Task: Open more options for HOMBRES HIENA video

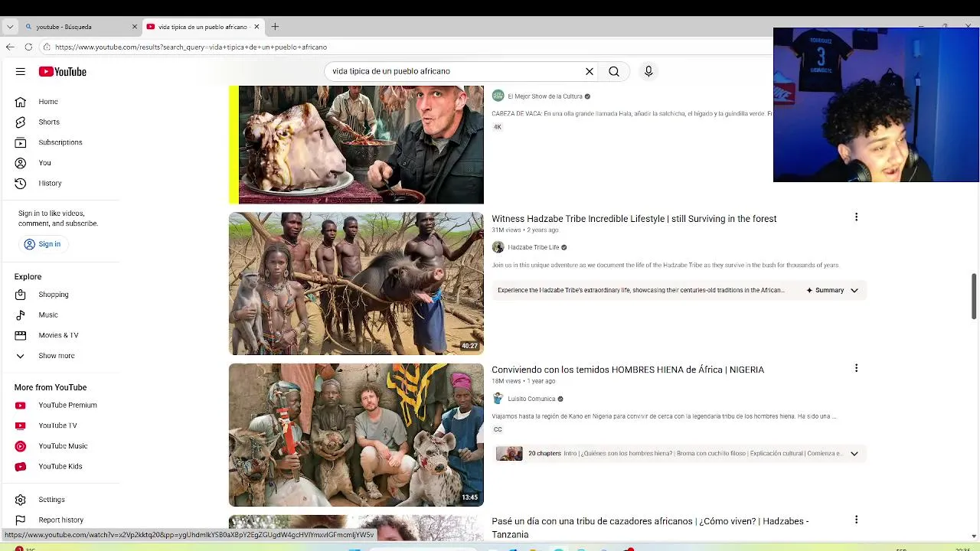Action: pos(856,368)
